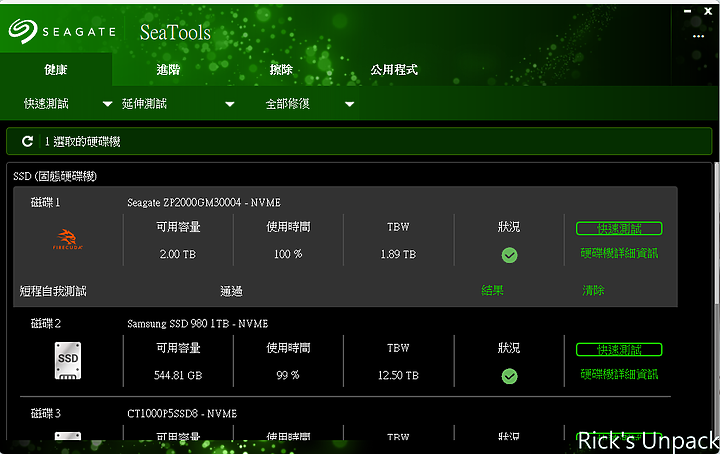Viewport: 720px width, 454px height.
Task: Click the SeaTools title text
Action: tap(175, 33)
